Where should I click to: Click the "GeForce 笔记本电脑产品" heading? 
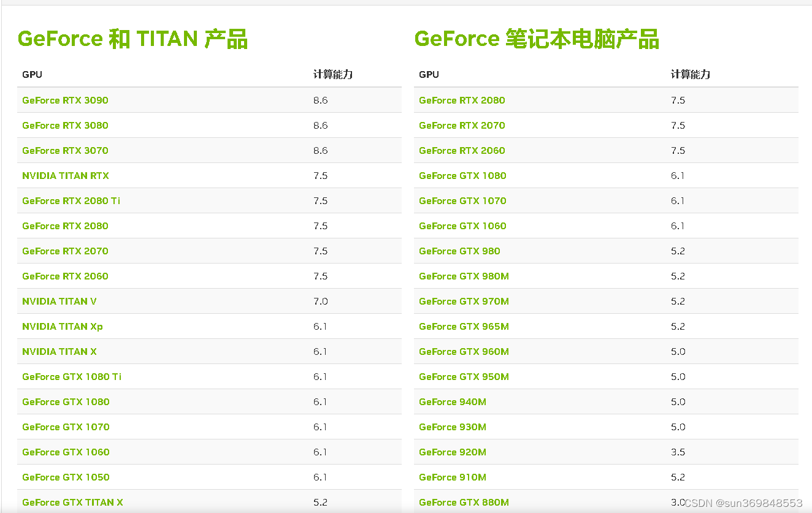pos(537,39)
